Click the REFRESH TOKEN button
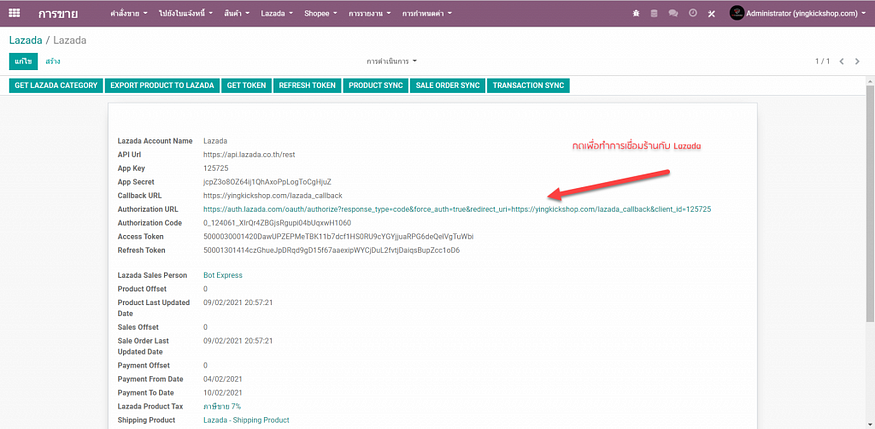875x429 pixels. point(307,85)
